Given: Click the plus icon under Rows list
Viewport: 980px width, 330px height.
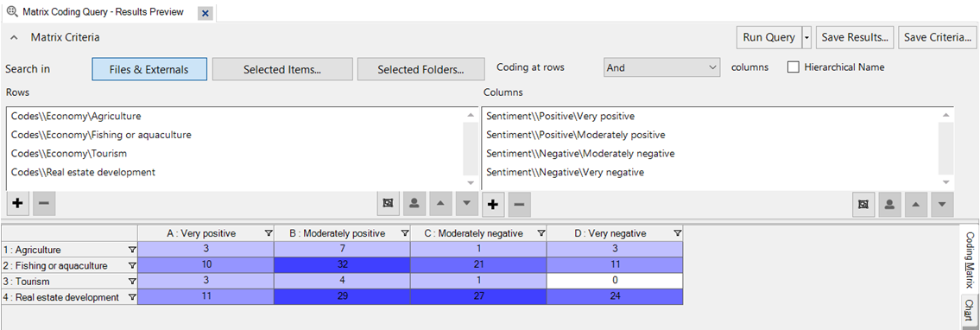Looking at the screenshot, I should pos(17,204).
